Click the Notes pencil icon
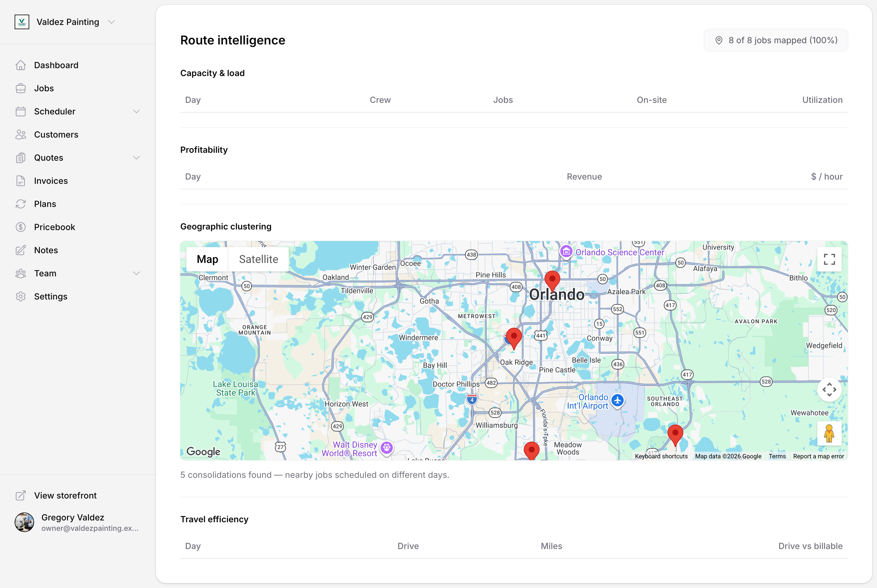877x588 pixels. (x=21, y=250)
